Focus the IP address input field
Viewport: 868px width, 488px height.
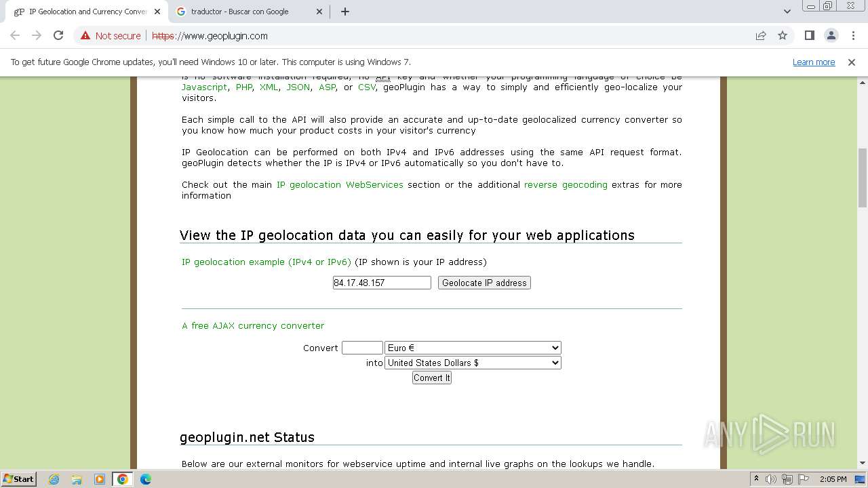(x=382, y=283)
